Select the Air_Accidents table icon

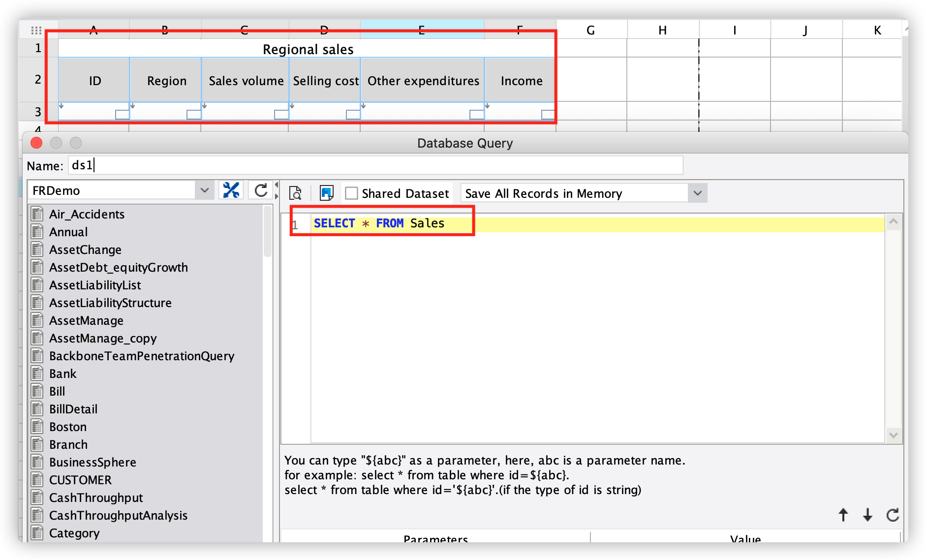(38, 214)
